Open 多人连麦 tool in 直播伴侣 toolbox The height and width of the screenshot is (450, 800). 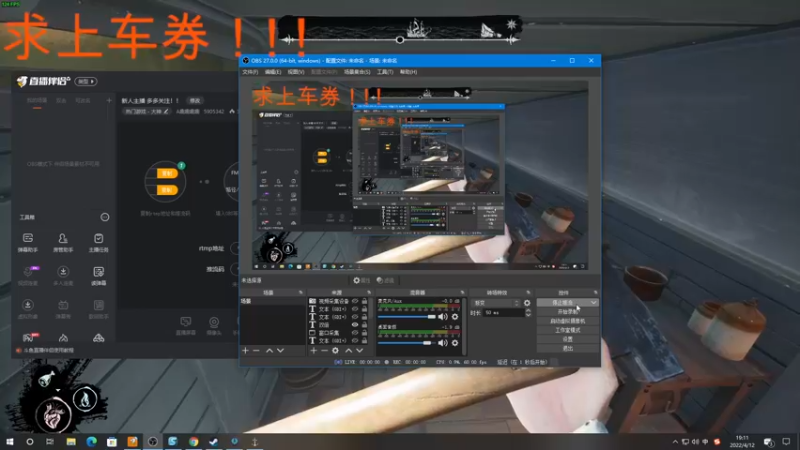tap(63, 276)
